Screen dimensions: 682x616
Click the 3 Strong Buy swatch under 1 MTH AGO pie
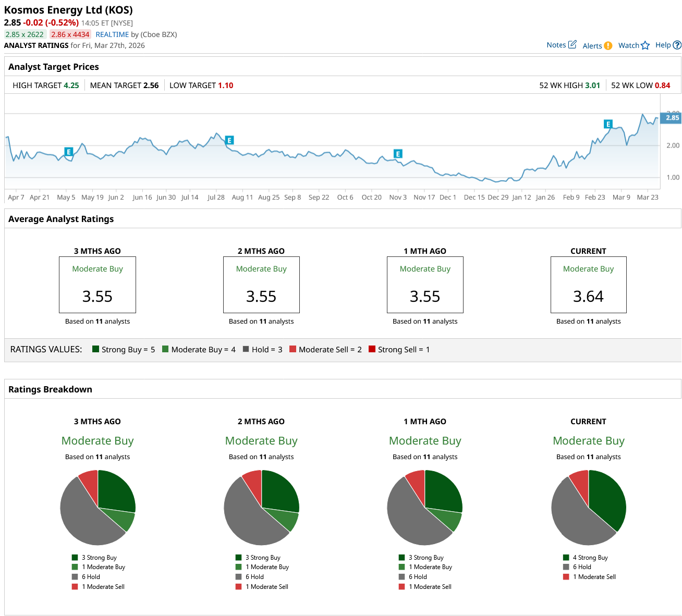point(402,558)
